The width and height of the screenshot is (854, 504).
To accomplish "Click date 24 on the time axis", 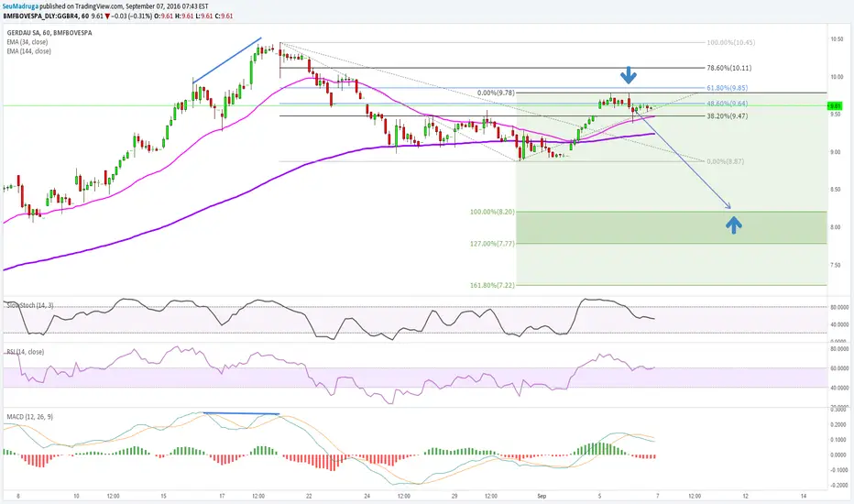I will point(367,497).
